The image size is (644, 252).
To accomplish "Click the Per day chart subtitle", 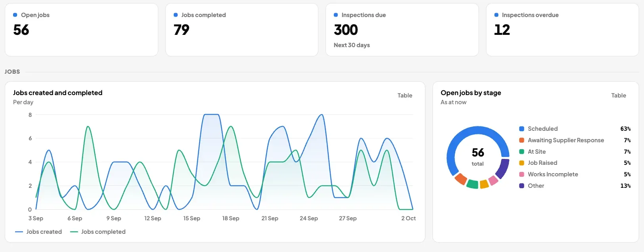I will tap(23, 102).
